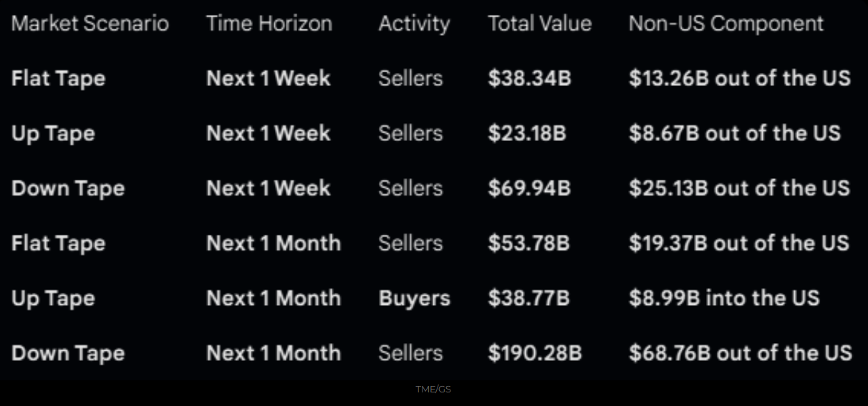This screenshot has width=868, height=406.
Task: Click the Market Scenario column header
Action: (x=90, y=24)
